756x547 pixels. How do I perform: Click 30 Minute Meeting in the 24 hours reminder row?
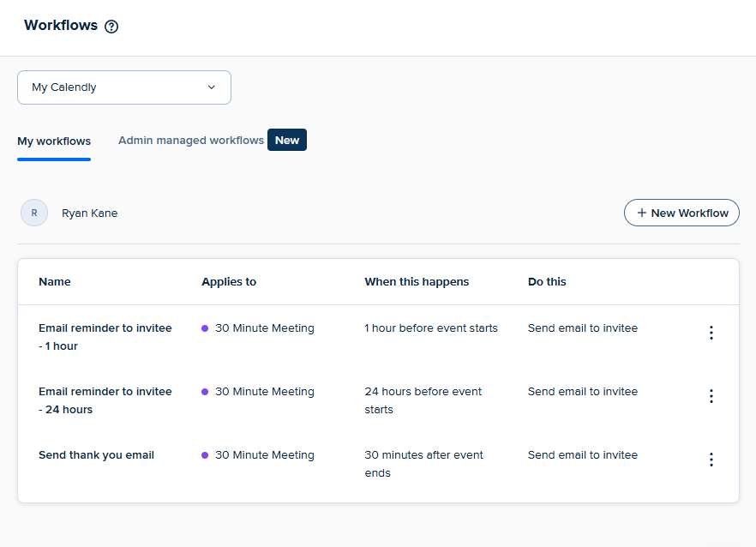tap(265, 392)
